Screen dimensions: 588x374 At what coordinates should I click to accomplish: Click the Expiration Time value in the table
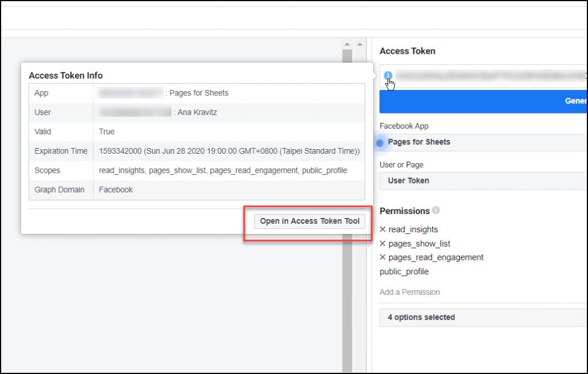point(228,151)
